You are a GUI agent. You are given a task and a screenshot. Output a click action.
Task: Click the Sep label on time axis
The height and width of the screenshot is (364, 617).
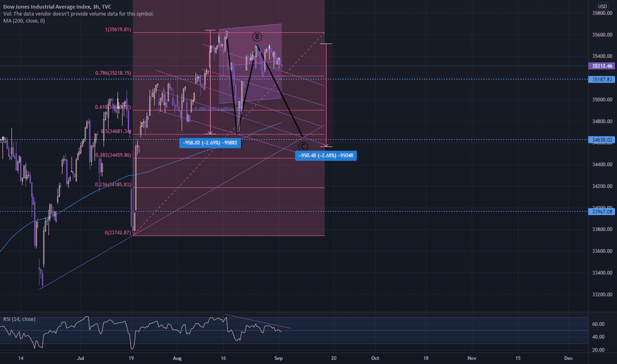(x=279, y=359)
